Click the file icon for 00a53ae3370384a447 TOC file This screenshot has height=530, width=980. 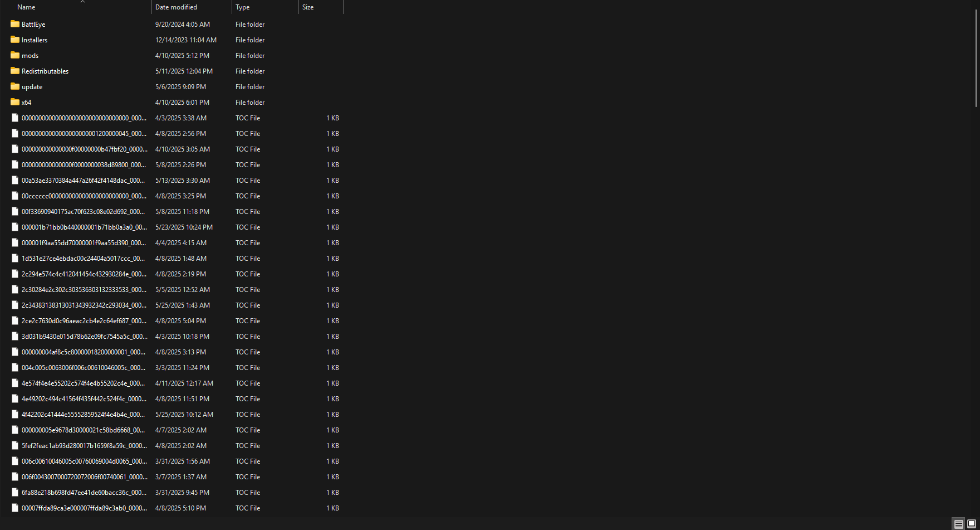(15, 180)
